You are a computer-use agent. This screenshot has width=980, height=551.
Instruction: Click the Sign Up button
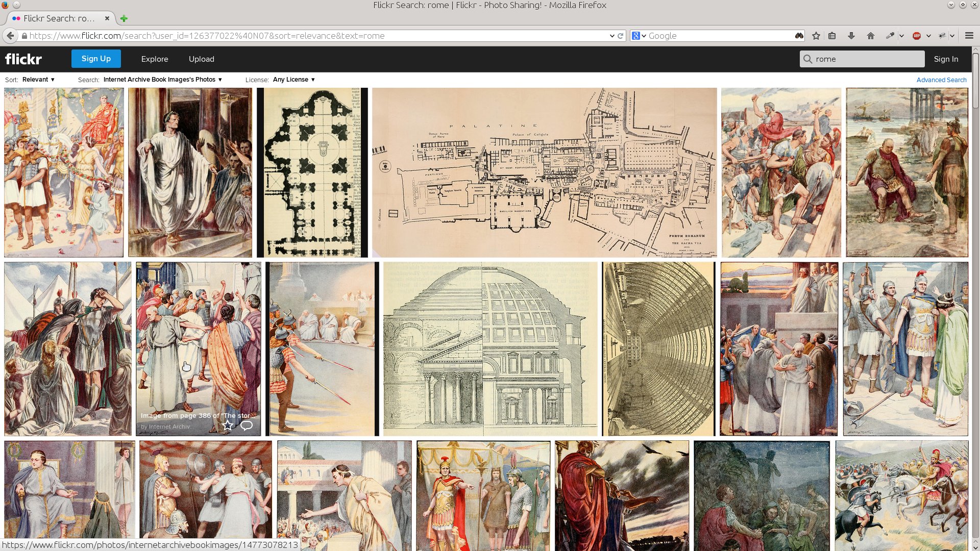click(96, 59)
